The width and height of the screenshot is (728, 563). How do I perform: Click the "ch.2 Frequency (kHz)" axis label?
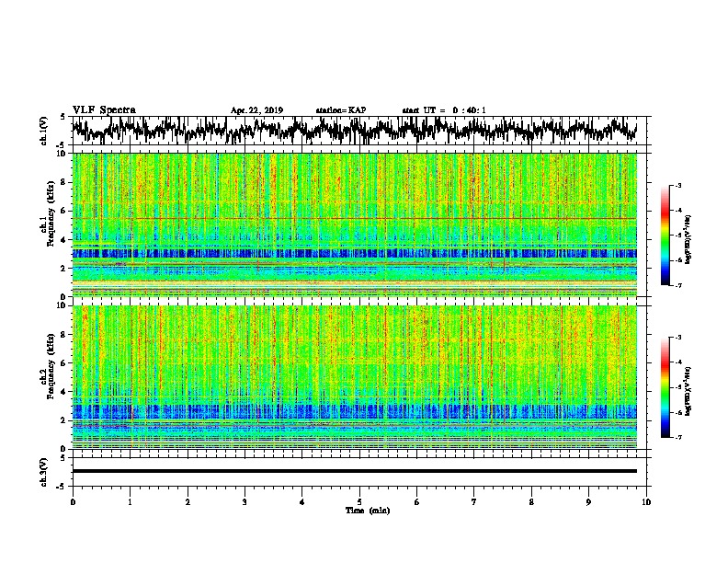[x=47, y=366]
